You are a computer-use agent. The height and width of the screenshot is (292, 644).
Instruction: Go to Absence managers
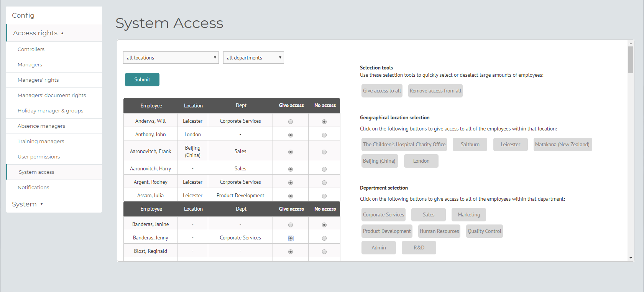[54, 126]
